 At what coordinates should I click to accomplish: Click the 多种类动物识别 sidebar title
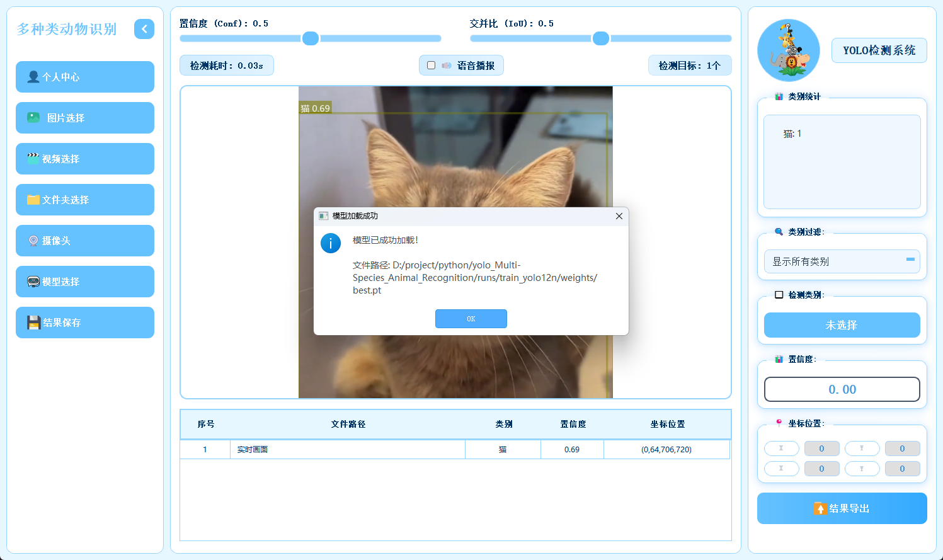[x=67, y=29]
